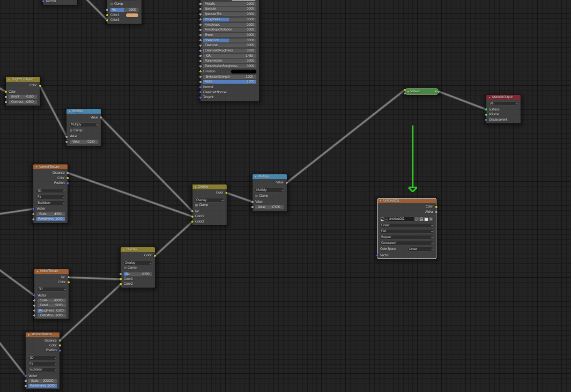This screenshot has width=571, height=392.
Task: Click the Emission input socket on Principled node
Action: pos(201,71)
